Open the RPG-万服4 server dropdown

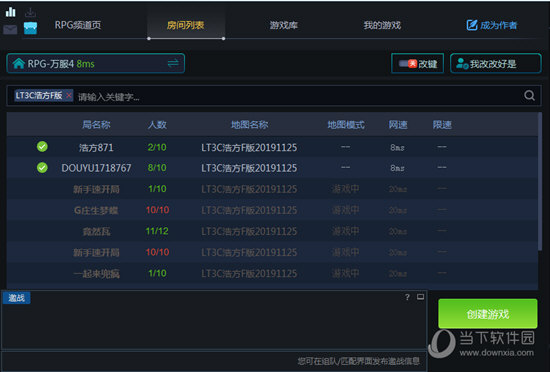pos(95,63)
